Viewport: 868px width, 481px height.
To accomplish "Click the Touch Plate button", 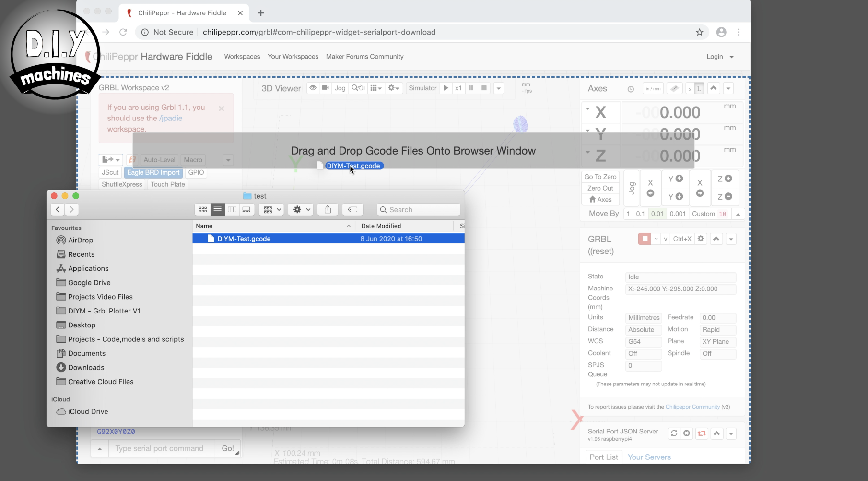I will 168,184.
